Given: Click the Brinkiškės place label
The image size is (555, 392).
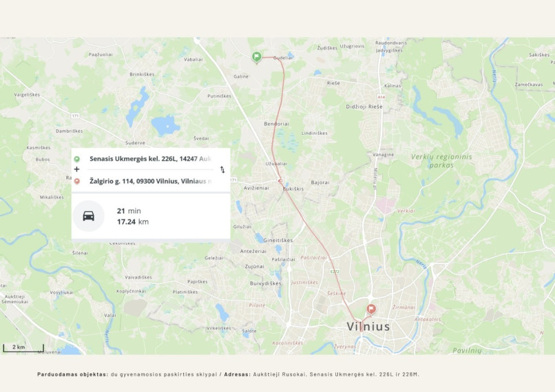Looking at the screenshot, I should point(142,74).
